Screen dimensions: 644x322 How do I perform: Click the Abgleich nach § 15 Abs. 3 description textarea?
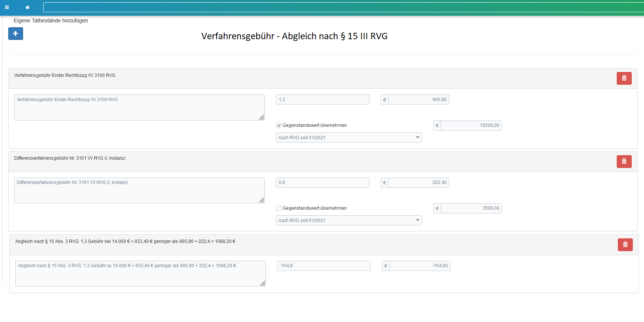pos(141,273)
